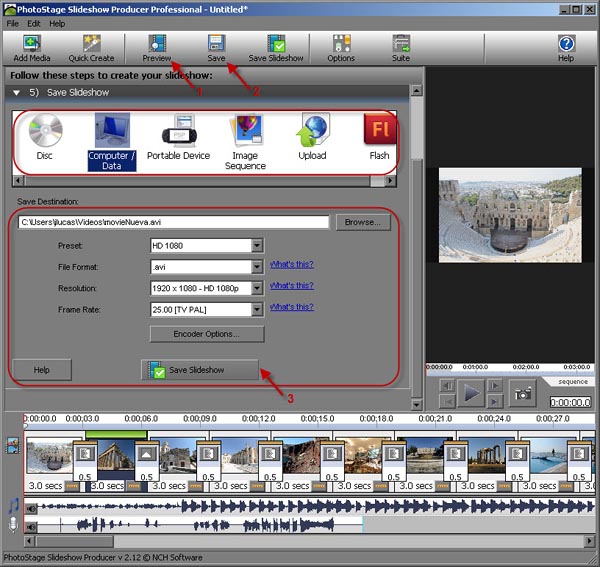This screenshot has width=600, height=567.
Task: Click the save destination path field
Action: tap(173, 222)
